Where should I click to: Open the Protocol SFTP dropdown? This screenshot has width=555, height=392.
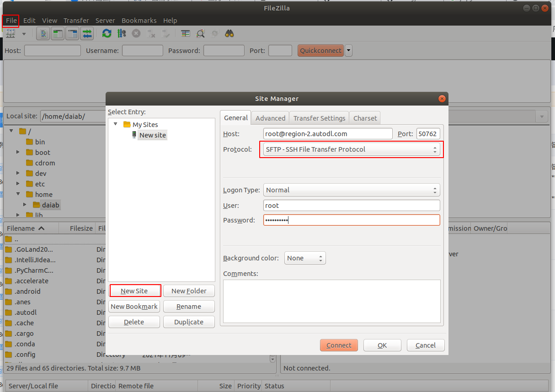pos(352,149)
